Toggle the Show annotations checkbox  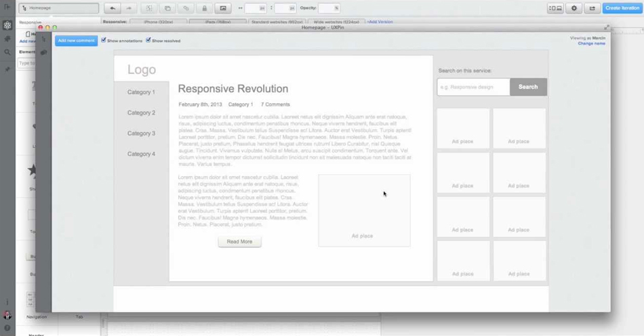click(x=104, y=41)
